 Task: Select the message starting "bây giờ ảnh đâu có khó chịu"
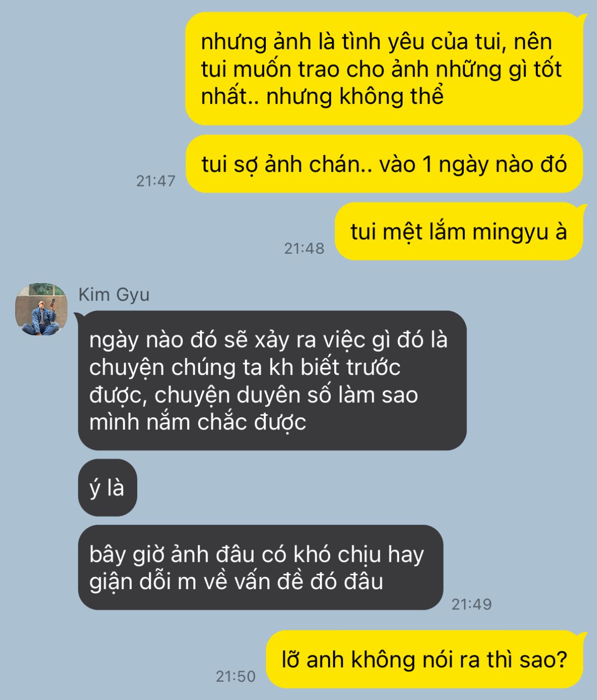[x=261, y=567]
